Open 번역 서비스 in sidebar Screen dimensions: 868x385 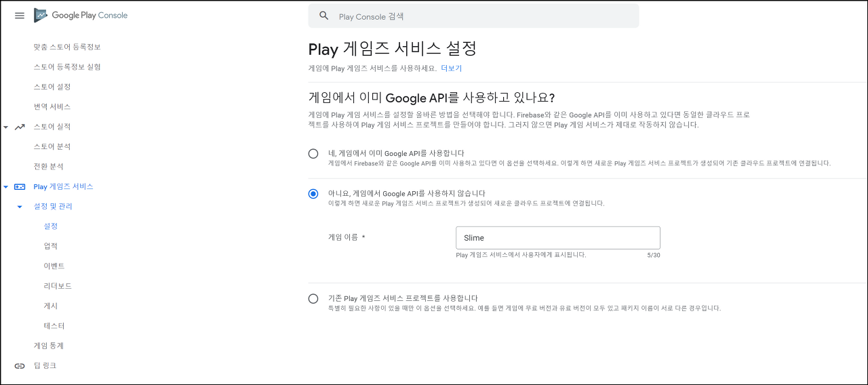click(52, 106)
